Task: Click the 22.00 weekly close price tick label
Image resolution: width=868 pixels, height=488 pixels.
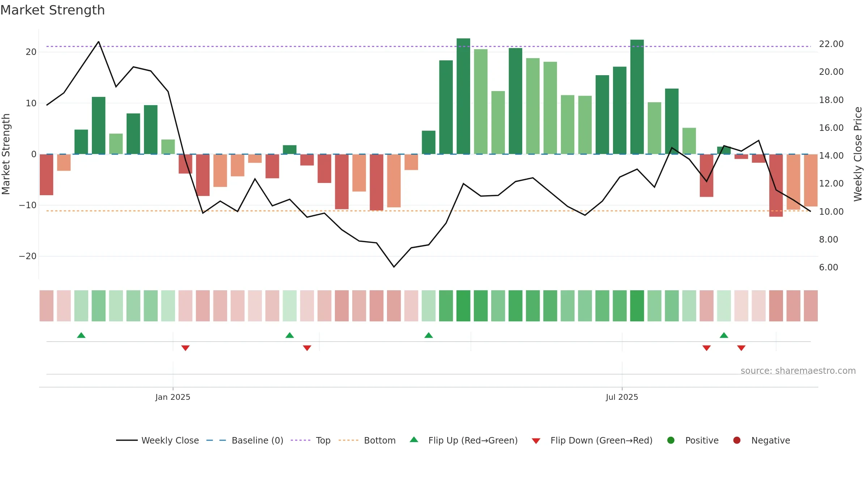Action: click(831, 44)
